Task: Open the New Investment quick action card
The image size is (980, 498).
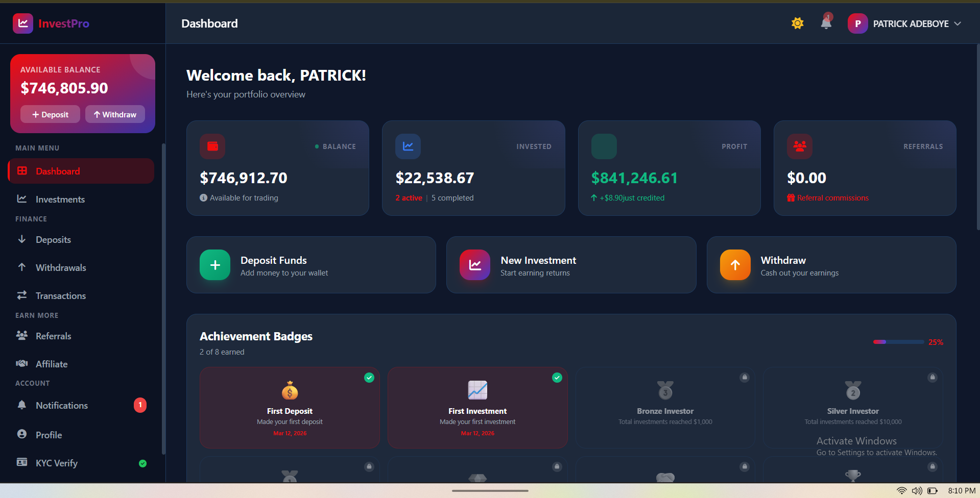Action: pos(570,265)
